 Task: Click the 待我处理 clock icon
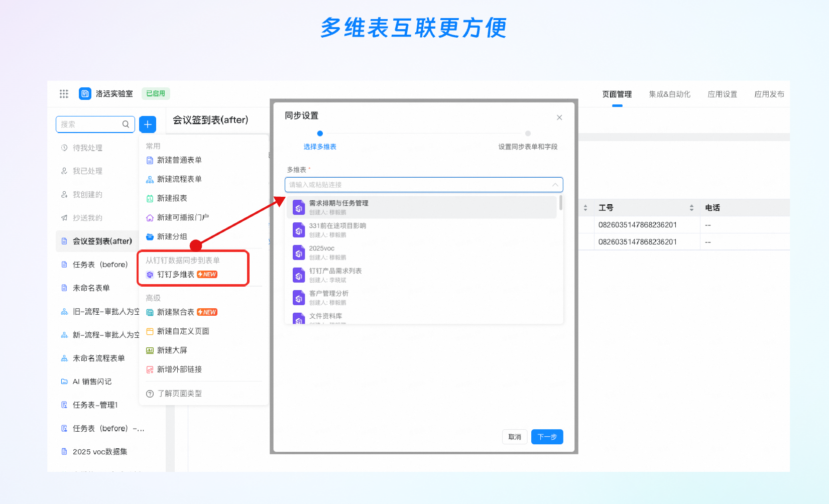click(64, 148)
